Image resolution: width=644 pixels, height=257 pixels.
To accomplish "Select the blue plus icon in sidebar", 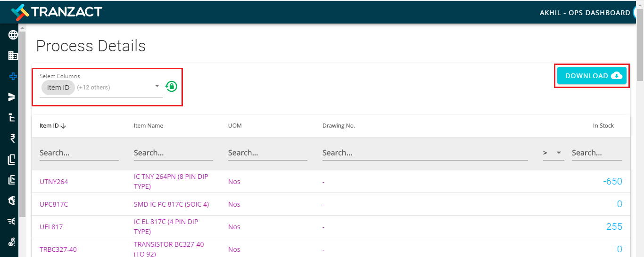I will coord(13,76).
